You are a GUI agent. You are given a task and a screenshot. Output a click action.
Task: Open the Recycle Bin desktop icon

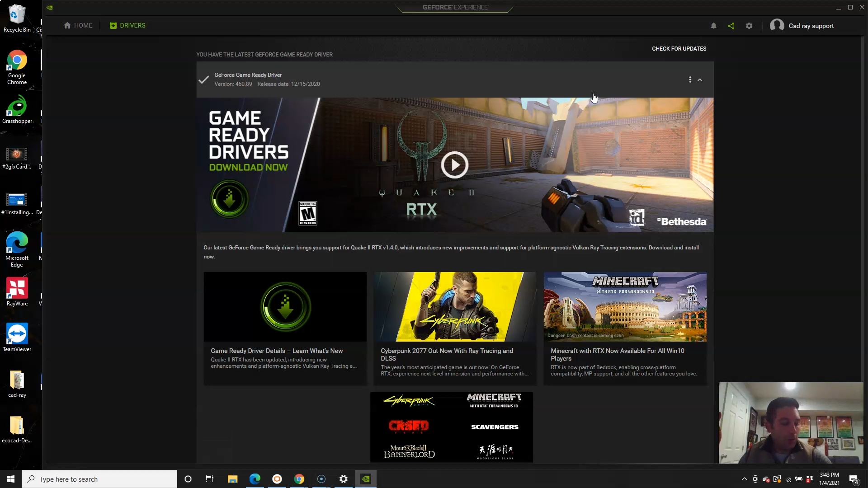(17, 19)
